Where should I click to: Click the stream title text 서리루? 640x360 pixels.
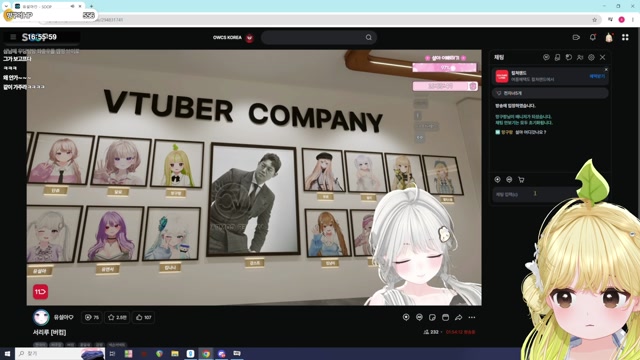(x=49, y=332)
